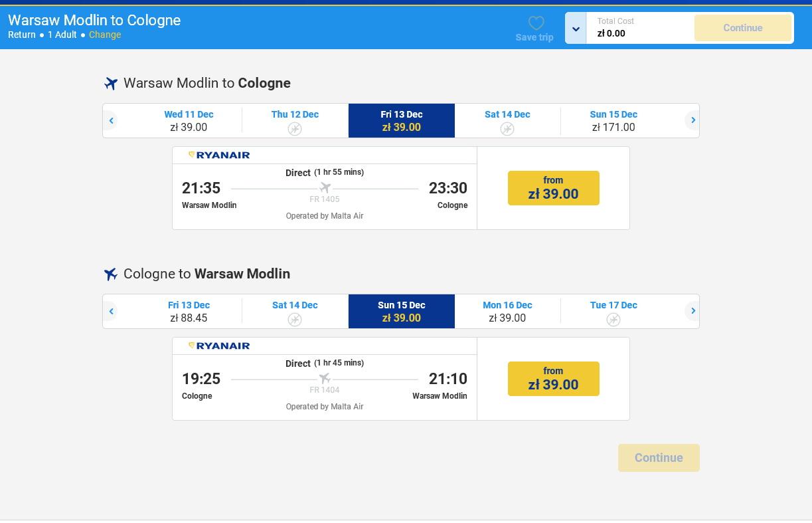Select outbound date Wed 11 Dec

(x=189, y=121)
